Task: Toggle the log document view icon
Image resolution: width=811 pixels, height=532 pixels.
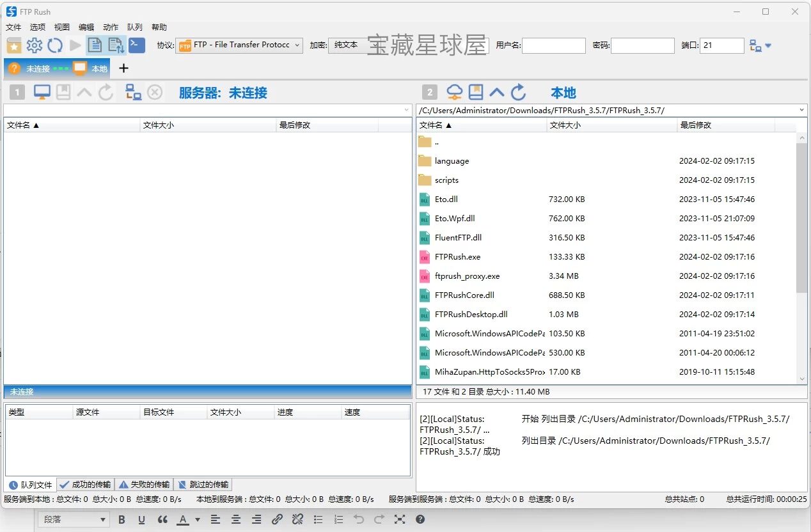Action: (x=95, y=45)
